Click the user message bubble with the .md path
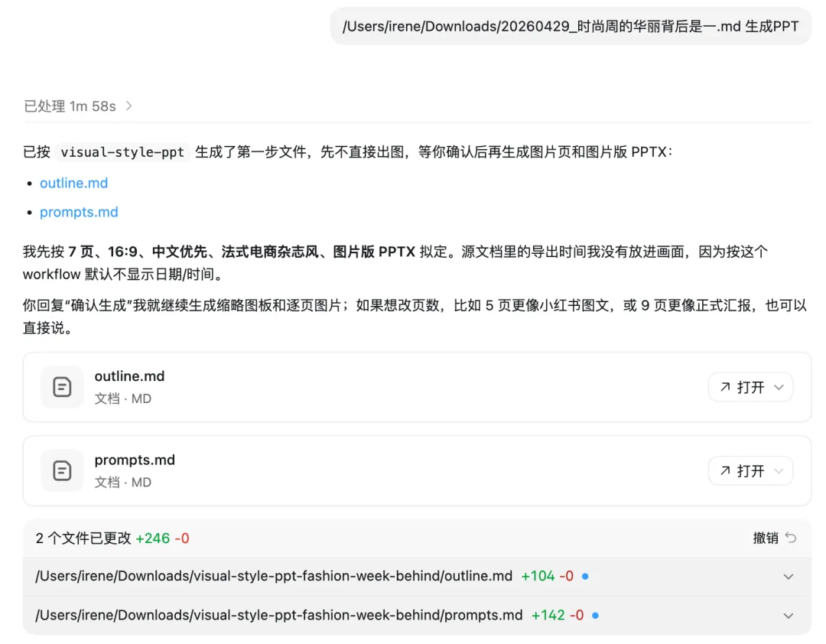Screen dimensions: 826x644 [x=570, y=27]
